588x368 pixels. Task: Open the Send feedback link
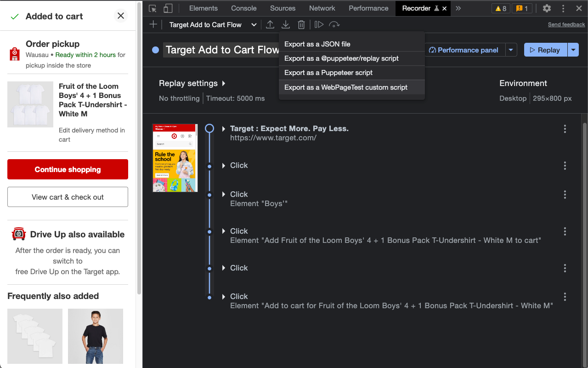(x=566, y=24)
